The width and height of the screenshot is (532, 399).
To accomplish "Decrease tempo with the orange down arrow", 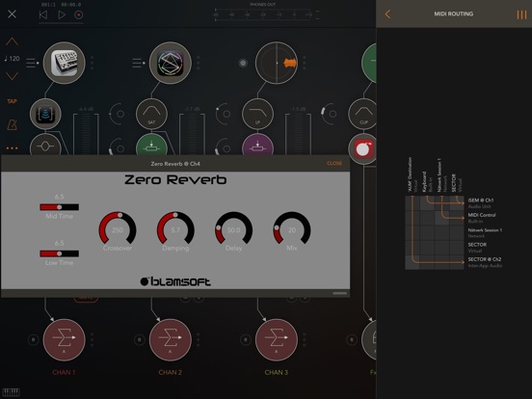I will [x=12, y=76].
